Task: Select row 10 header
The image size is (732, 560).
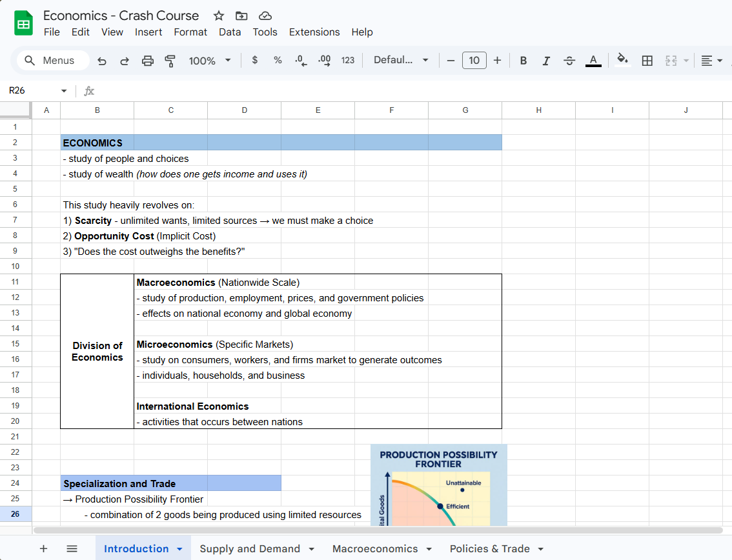Action: (15, 266)
